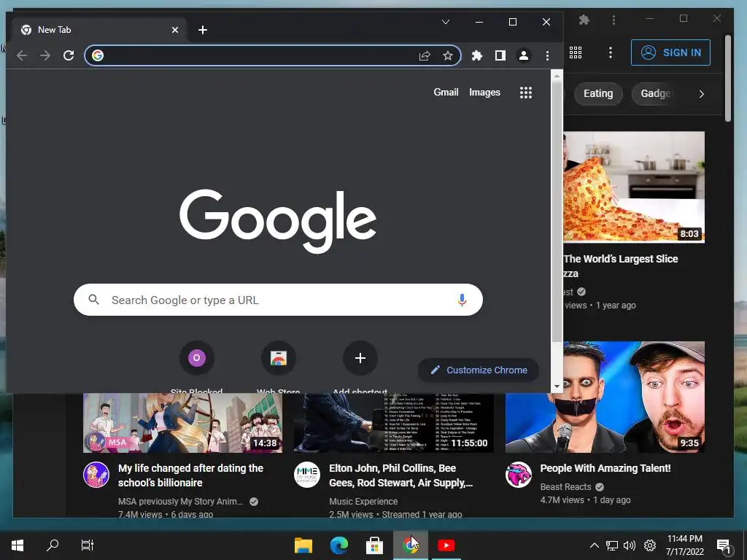Open My life changed after dating video title
Image resolution: width=747 pixels, height=560 pixels.
(x=190, y=475)
